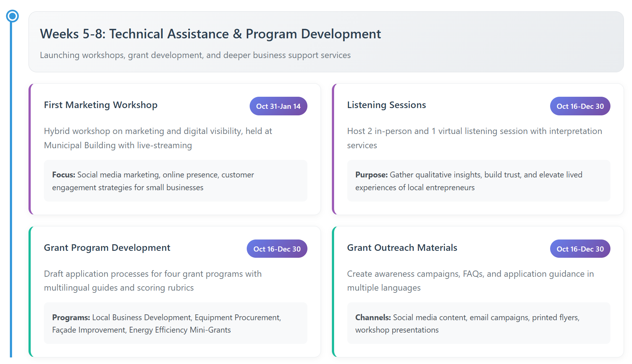The width and height of the screenshot is (632, 364).
Task: Click the Channels details box
Action: coord(478,323)
